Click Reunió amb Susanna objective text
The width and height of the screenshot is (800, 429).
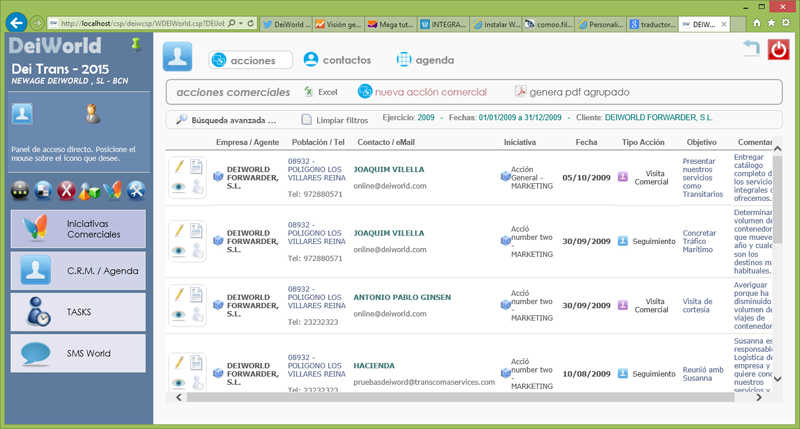coord(703,374)
